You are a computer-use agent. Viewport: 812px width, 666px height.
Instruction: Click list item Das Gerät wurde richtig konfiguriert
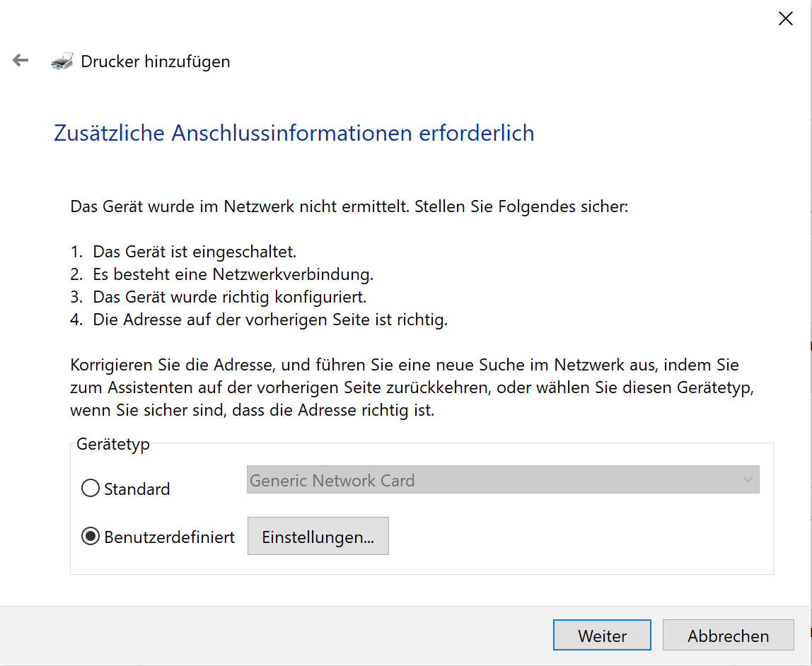(x=228, y=297)
